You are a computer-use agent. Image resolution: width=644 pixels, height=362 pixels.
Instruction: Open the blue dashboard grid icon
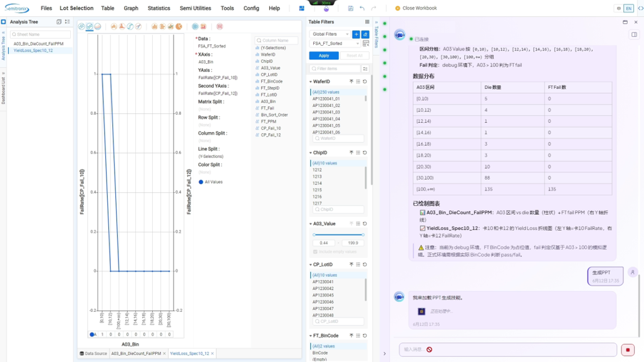[301, 8]
